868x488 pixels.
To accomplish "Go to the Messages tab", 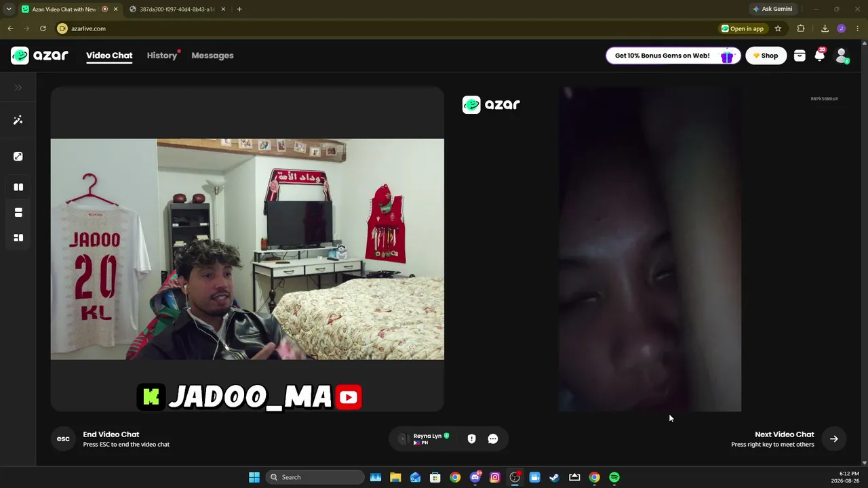I will point(212,56).
